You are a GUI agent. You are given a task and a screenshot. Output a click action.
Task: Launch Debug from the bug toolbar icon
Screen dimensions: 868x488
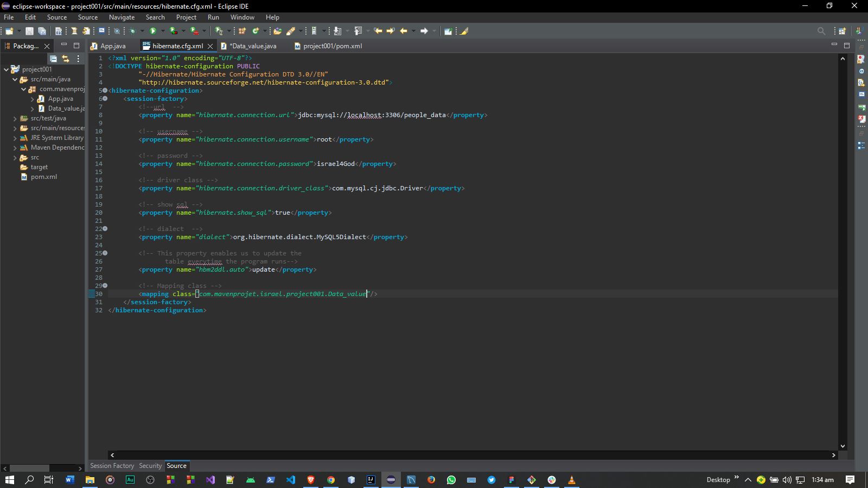(132, 31)
